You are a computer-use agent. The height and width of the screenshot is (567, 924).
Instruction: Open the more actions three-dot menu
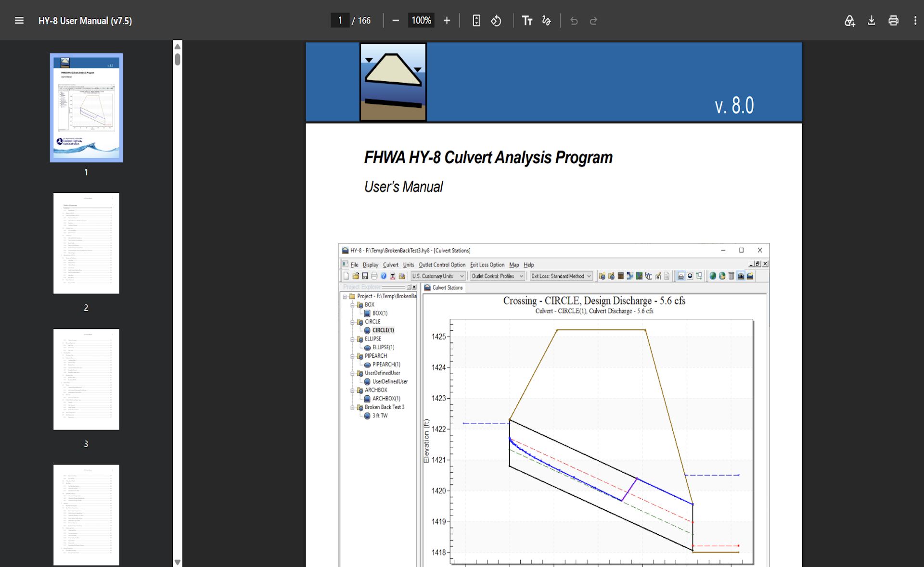point(915,21)
